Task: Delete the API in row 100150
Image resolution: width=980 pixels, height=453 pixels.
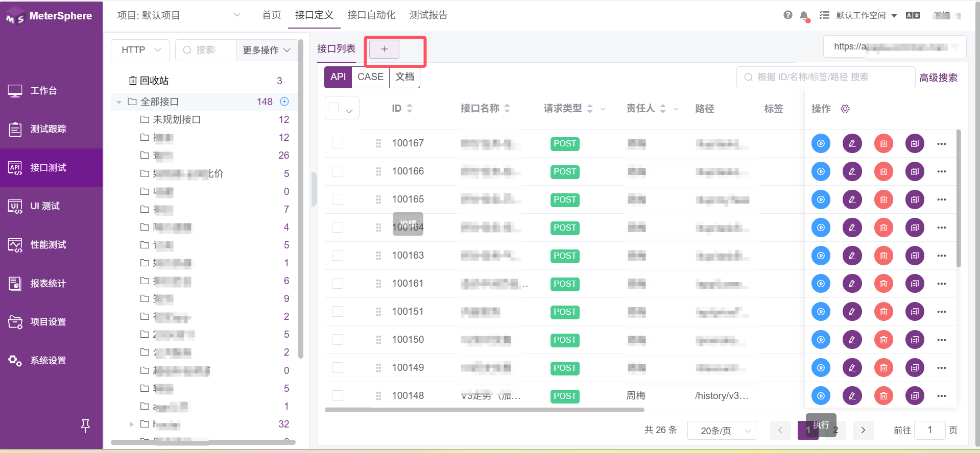Action: (x=883, y=340)
